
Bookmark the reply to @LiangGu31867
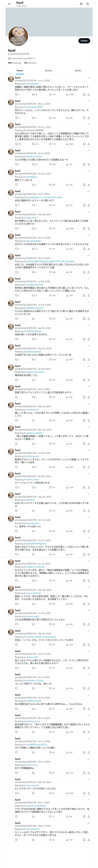point(84,118)
